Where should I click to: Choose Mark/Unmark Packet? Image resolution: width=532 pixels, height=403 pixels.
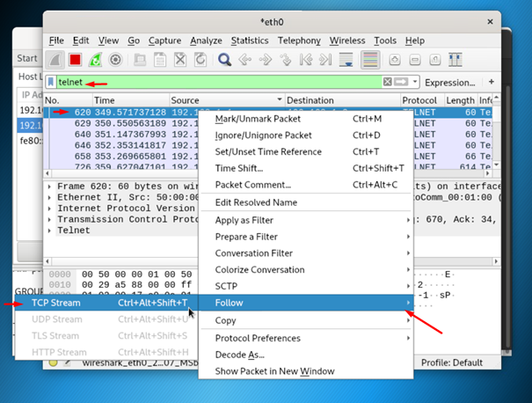(306, 119)
